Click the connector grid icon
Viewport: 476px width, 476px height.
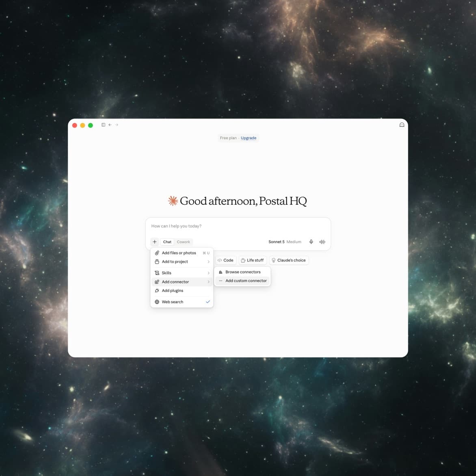coord(157,282)
